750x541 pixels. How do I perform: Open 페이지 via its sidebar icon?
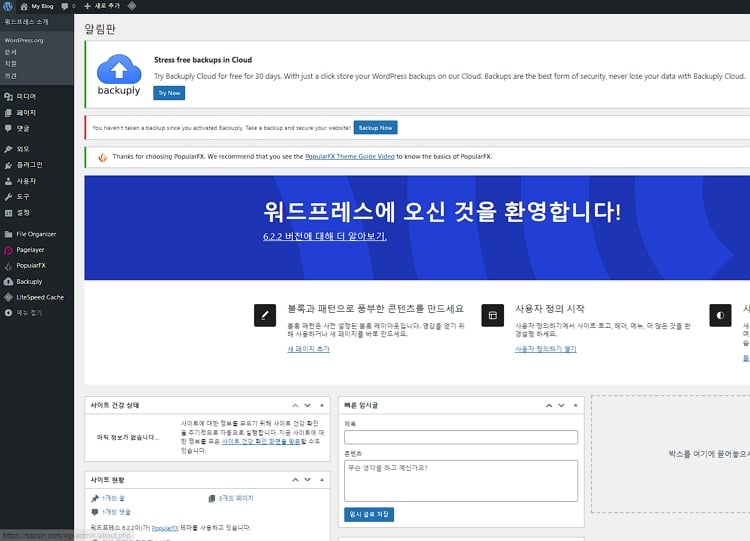(x=8, y=113)
